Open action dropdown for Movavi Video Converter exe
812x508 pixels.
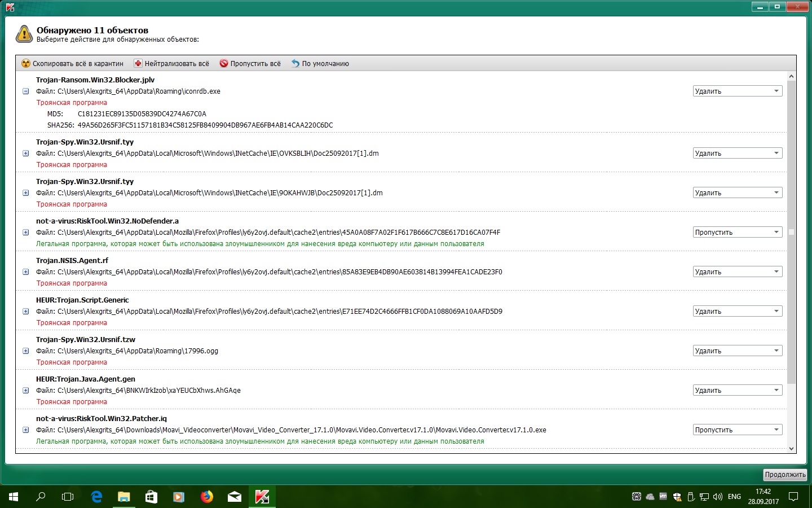tap(738, 430)
